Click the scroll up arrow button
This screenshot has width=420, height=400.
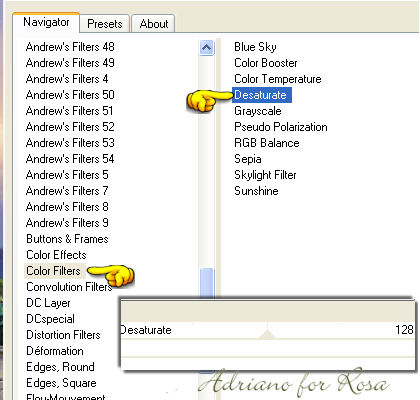(207, 48)
